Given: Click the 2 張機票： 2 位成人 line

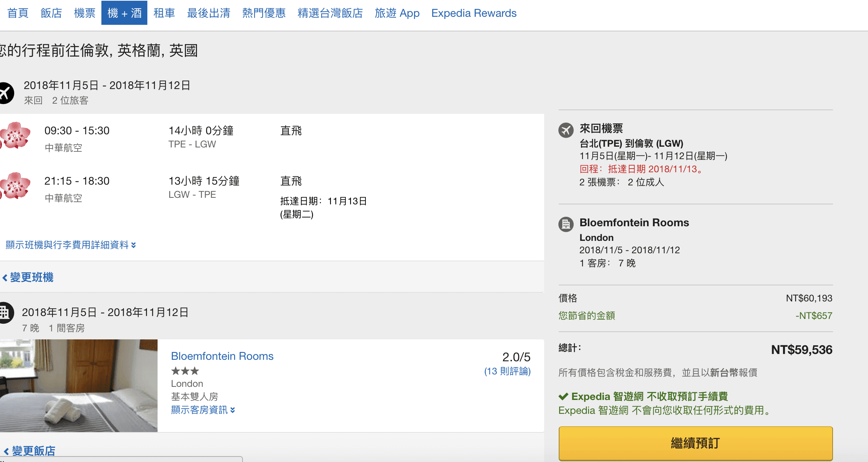Looking at the screenshot, I should (x=622, y=182).
